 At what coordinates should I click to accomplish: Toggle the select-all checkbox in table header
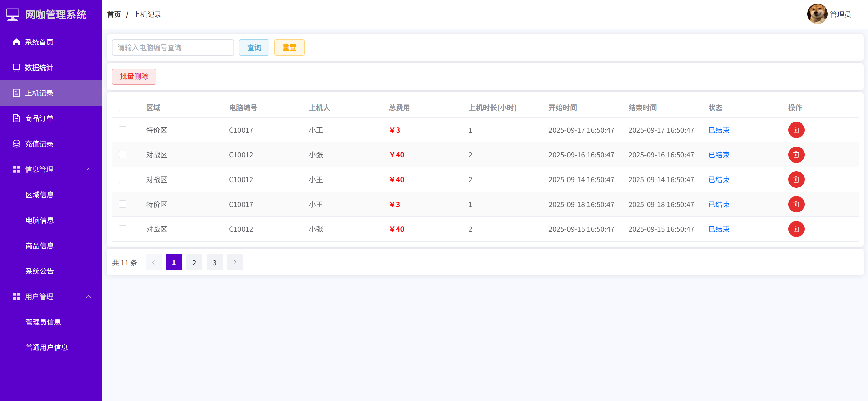(x=122, y=108)
